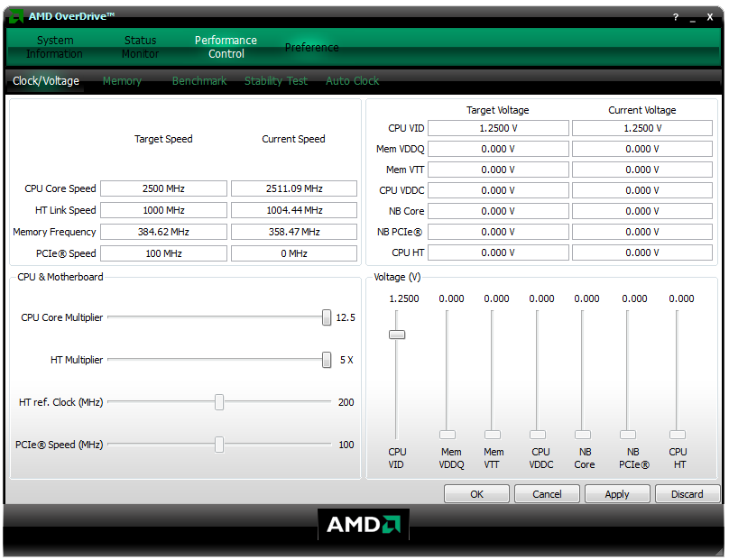Viewport: 729px width, 560px height.
Task: Click the PCIe Speed target field 100 MHz
Action: (x=163, y=253)
